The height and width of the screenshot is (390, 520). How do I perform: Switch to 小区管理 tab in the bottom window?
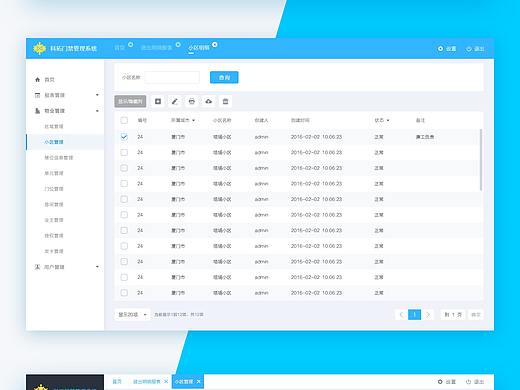(x=184, y=382)
